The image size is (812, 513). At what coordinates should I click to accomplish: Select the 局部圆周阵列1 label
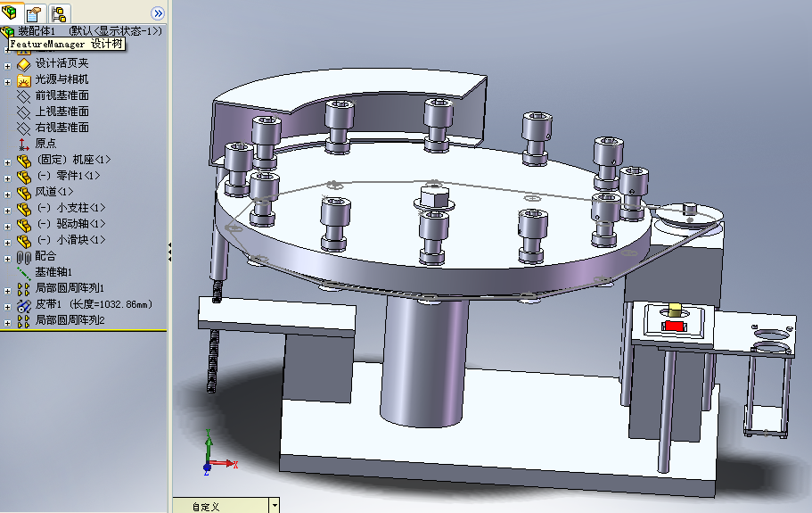tap(70, 288)
